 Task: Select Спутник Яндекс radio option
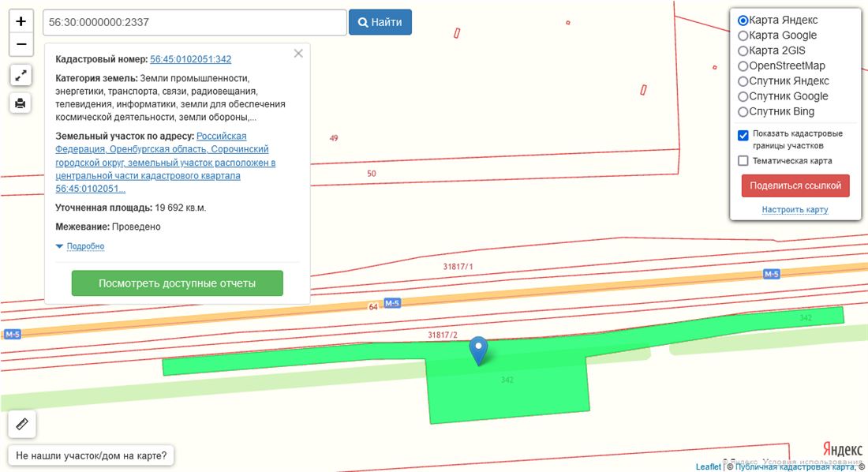[x=743, y=81]
